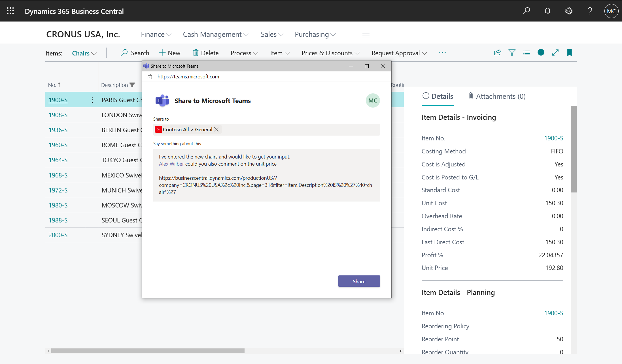Click the Info icon in toolbar

(x=540, y=52)
